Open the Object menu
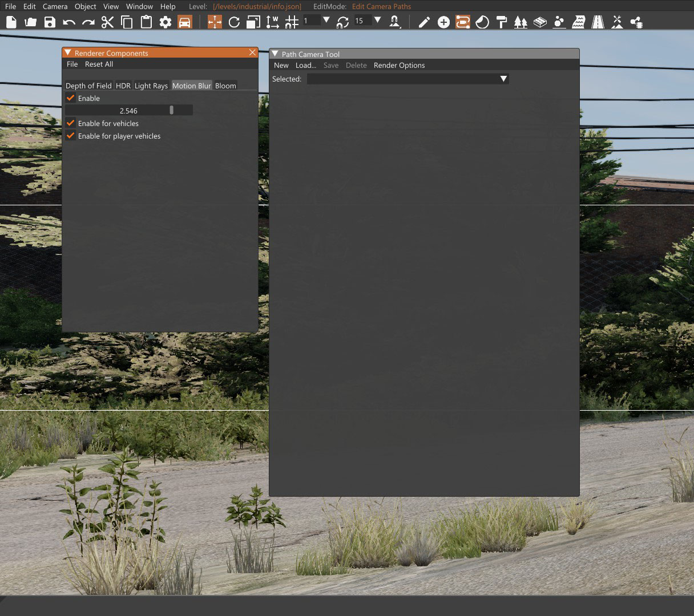Viewport: 694px width, 616px height. point(85,6)
